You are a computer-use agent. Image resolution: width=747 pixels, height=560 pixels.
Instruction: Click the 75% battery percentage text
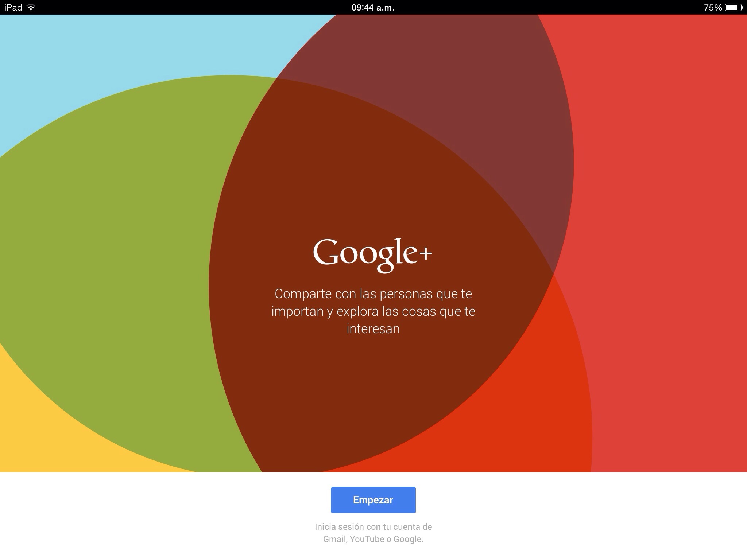pos(713,8)
